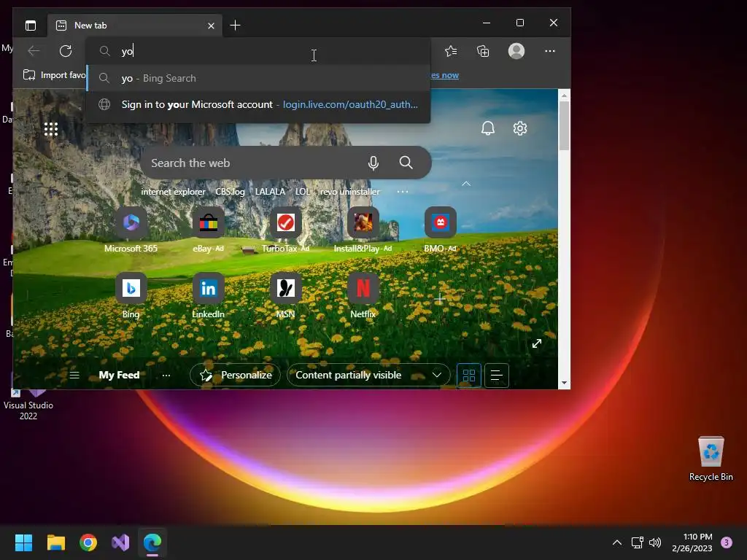Click the Search the web box
Screen dimensions: 747x560
click(286, 163)
